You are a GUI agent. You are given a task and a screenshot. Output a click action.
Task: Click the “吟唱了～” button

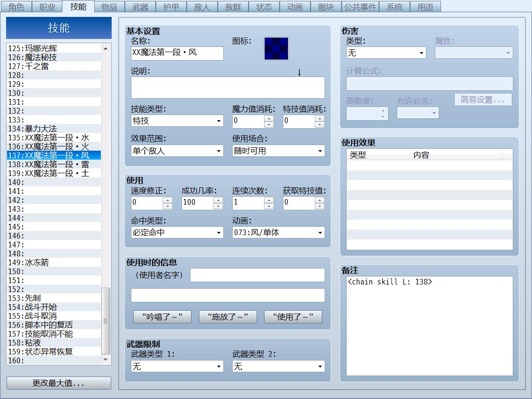[x=162, y=317]
